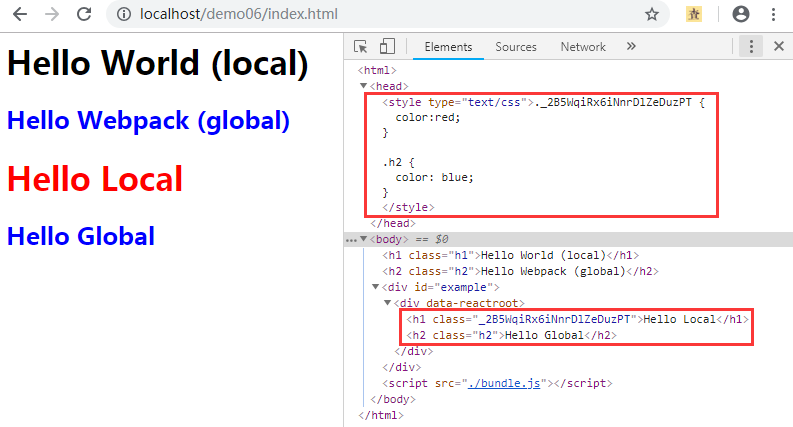Open the user profile avatar

tap(741, 14)
